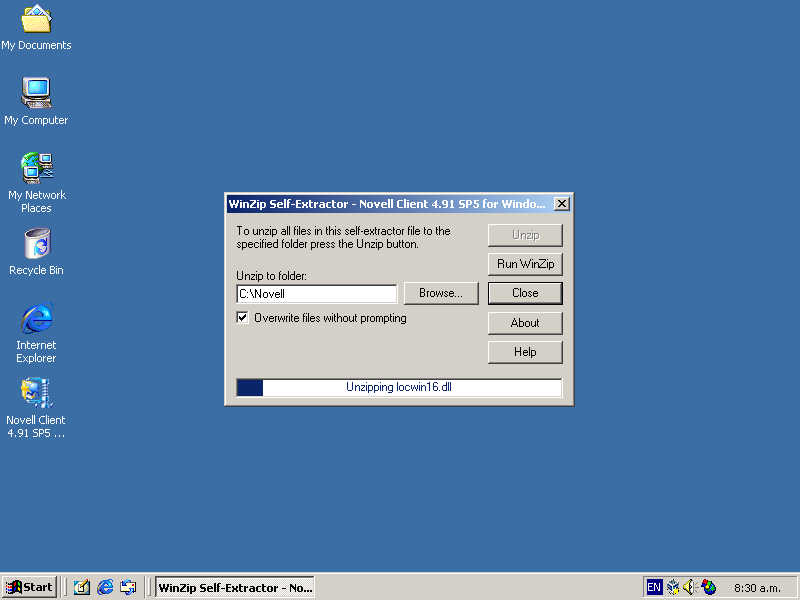Click the Close button in WinZip dialog
Image resolution: width=800 pixels, height=600 pixels.
point(525,293)
